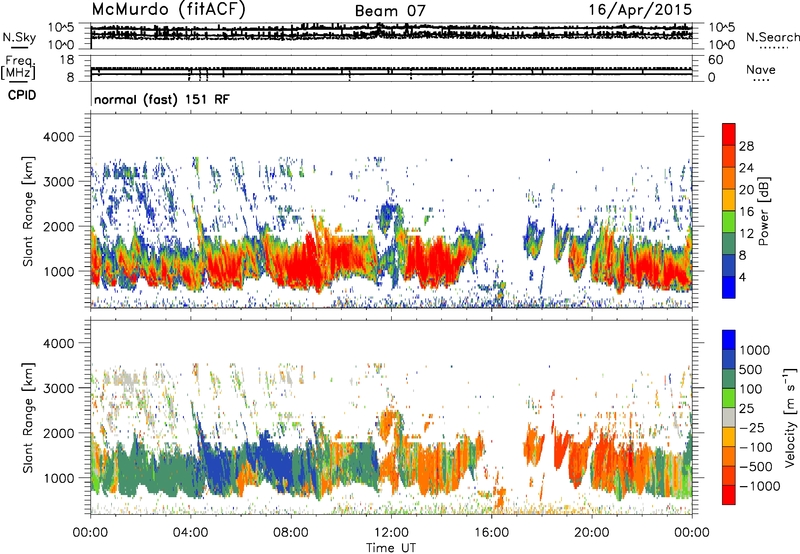The width and height of the screenshot is (800, 554).
Task: Pick the red bottom segment of Velocity colorbar
Action: click(x=729, y=495)
